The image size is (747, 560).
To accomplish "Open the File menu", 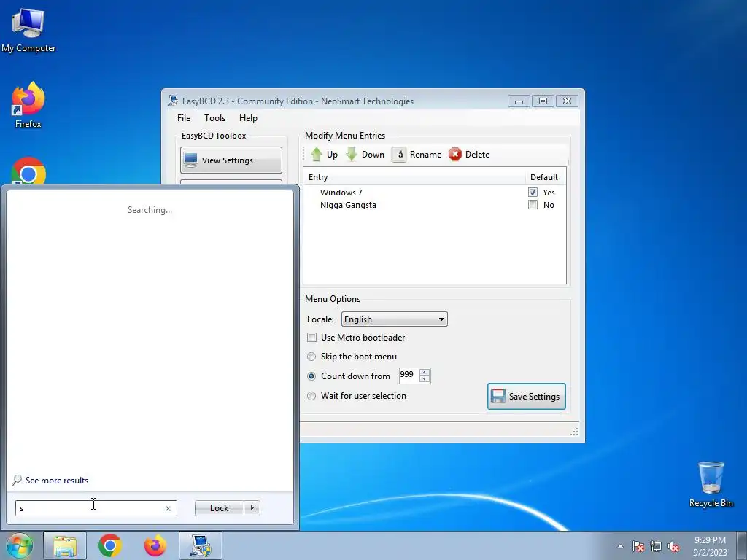I will [184, 118].
